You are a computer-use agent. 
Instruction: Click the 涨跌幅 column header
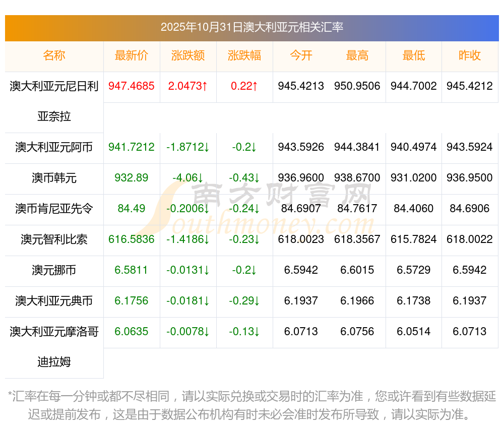(x=244, y=55)
